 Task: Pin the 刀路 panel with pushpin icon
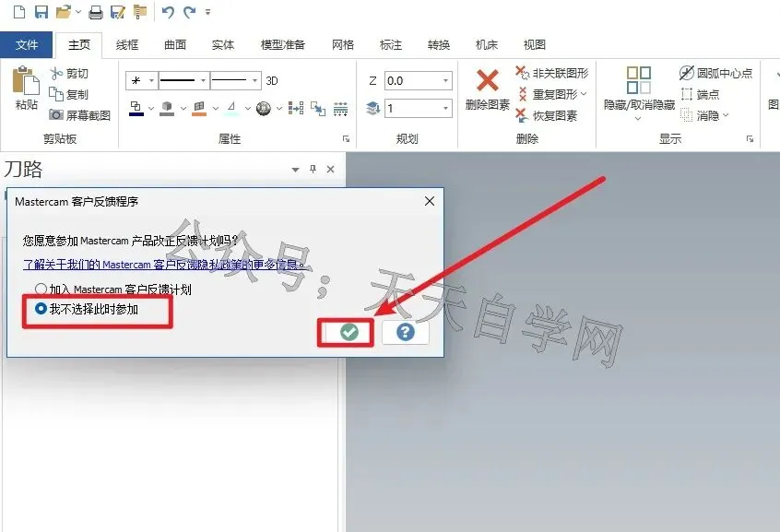click(x=313, y=170)
